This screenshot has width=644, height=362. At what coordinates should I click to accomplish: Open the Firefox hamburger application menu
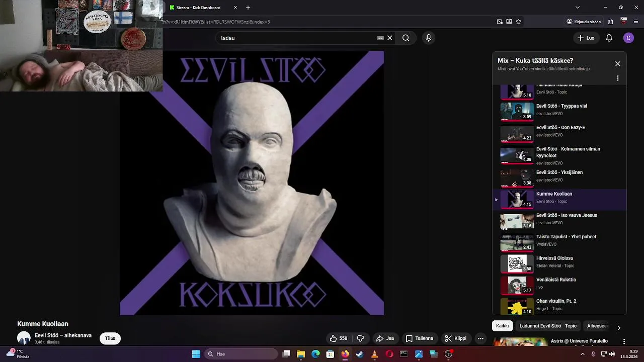(x=636, y=22)
